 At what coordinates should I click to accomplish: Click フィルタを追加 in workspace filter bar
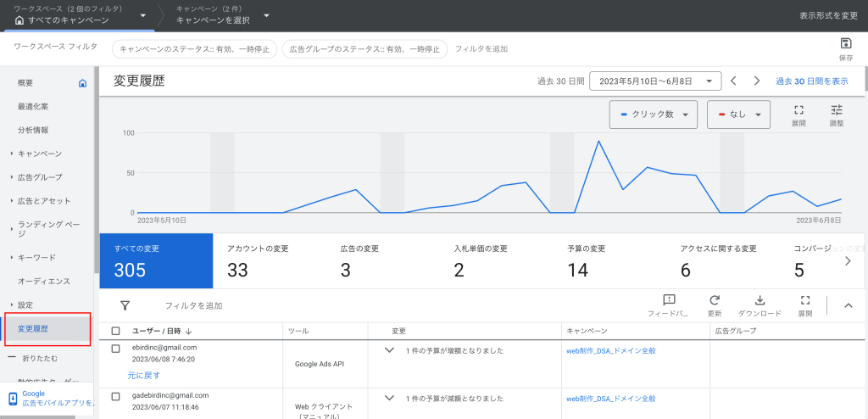click(481, 49)
